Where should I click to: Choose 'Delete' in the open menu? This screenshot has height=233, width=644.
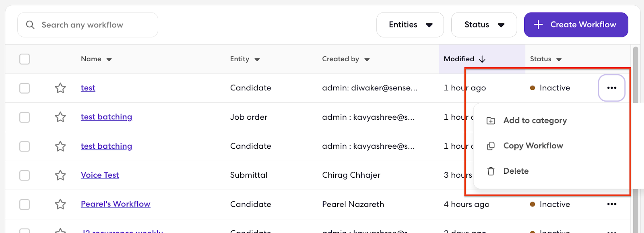[516, 171]
